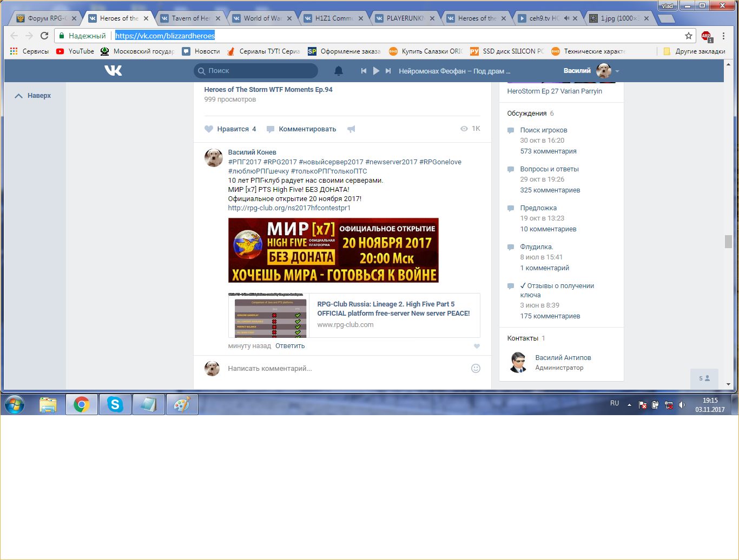Bookmark page with star icon

point(689,36)
